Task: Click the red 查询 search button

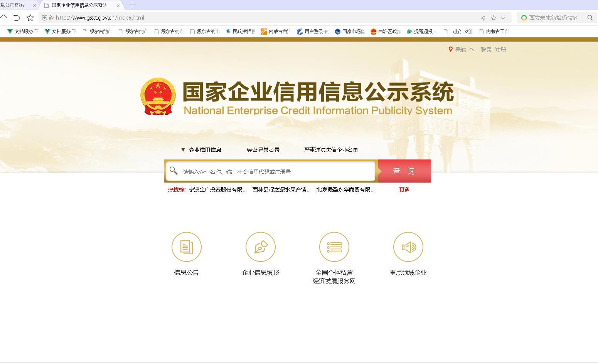Action: coord(404,171)
